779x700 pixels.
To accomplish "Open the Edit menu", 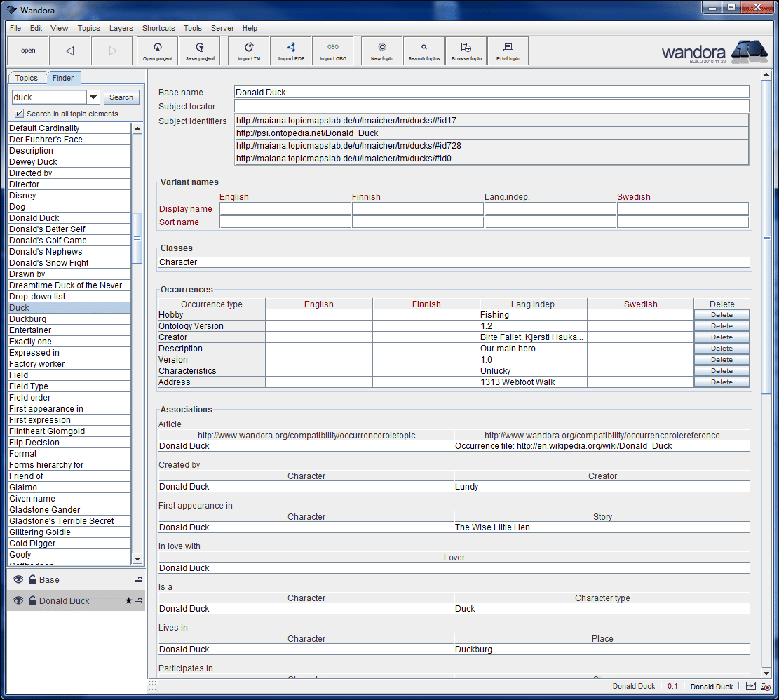I will 36,28.
